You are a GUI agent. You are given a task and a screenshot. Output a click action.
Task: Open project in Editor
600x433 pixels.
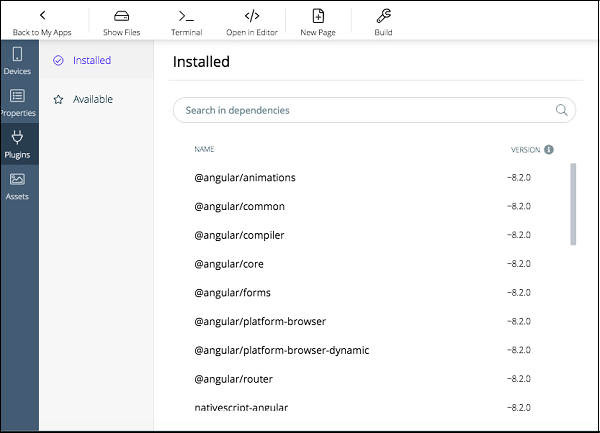(252, 17)
